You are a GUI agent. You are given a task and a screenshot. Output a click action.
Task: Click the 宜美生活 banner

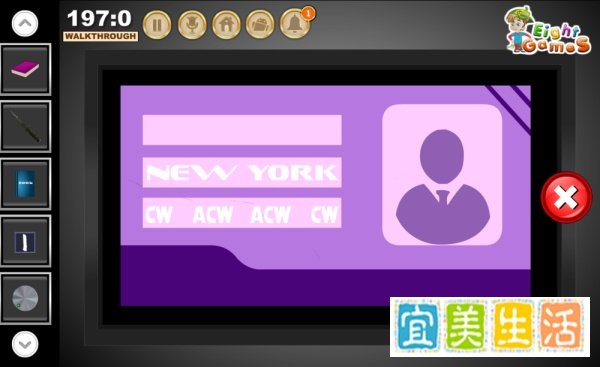point(490,326)
